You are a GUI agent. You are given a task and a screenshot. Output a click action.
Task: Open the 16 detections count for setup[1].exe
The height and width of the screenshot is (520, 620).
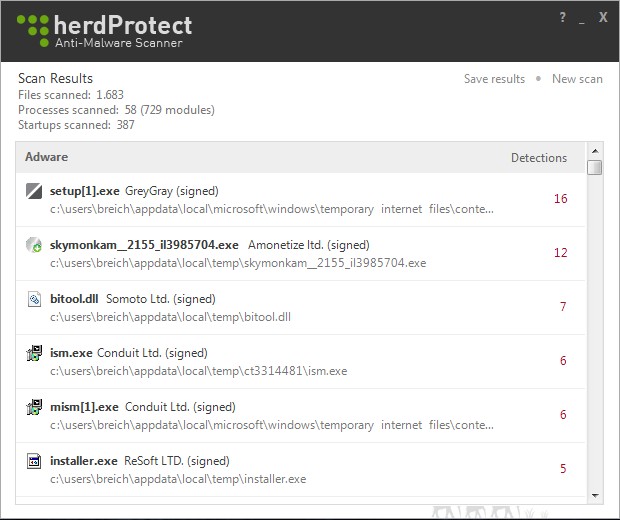pyautogui.click(x=561, y=199)
